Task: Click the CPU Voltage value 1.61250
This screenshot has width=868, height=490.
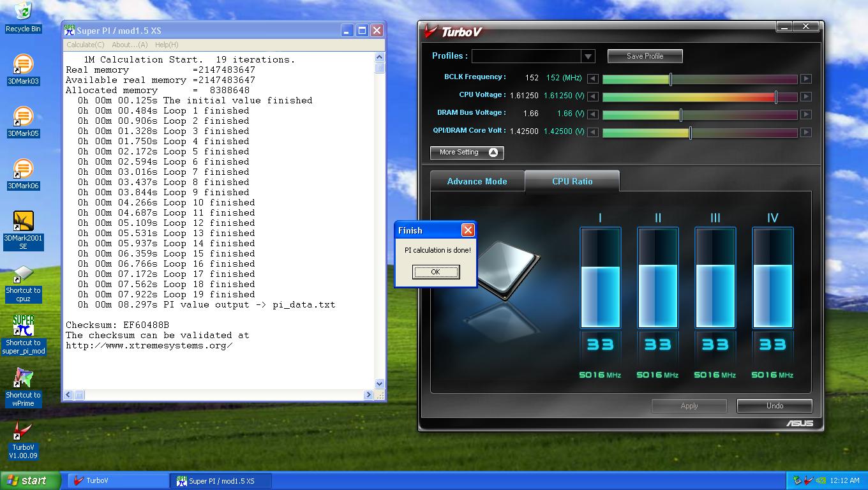Action: 524,96
